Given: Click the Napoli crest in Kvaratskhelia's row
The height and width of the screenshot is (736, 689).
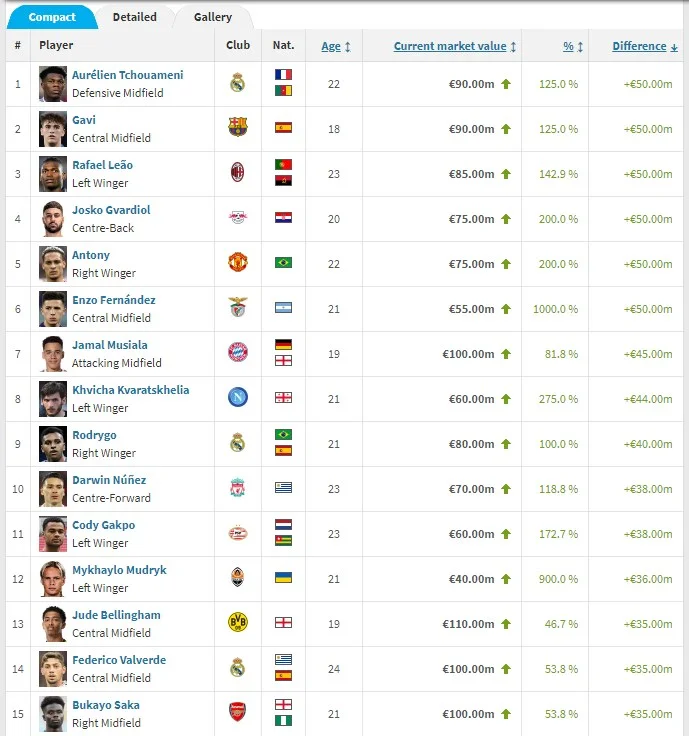Looking at the screenshot, I should pyautogui.click(x=237, y=398).
